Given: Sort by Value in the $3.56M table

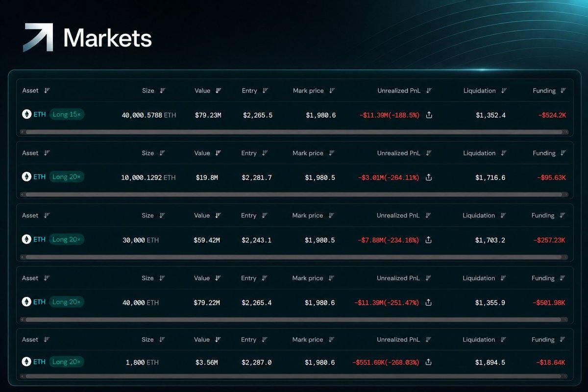Looking at the screenshot, I should [218, 340].
